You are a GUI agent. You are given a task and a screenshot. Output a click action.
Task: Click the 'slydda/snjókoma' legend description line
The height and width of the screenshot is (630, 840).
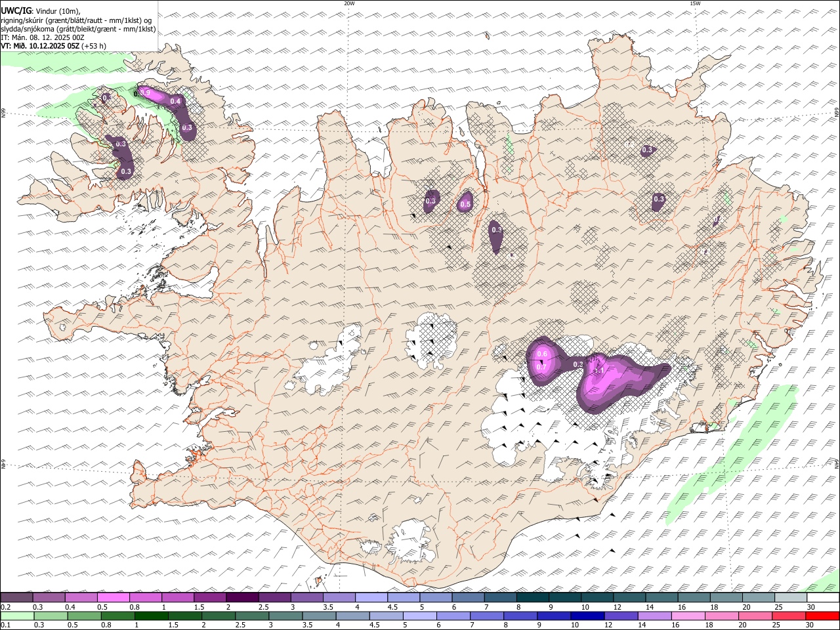pos(78,29)
